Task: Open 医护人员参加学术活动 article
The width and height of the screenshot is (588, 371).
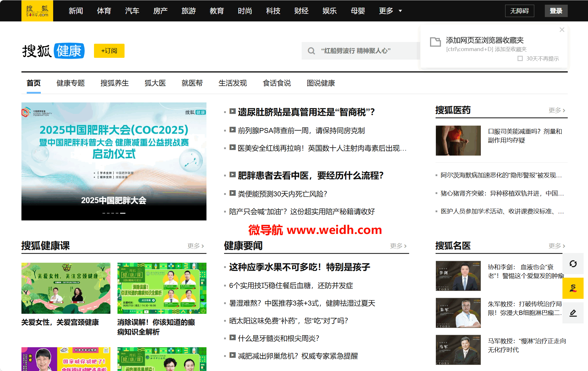Action: pos(502,211)
